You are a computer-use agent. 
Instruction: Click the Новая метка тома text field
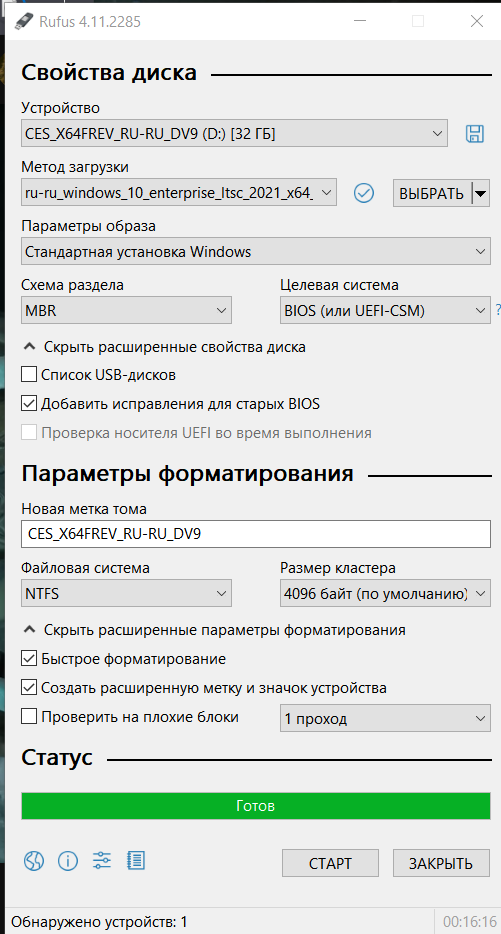(256, 534)
